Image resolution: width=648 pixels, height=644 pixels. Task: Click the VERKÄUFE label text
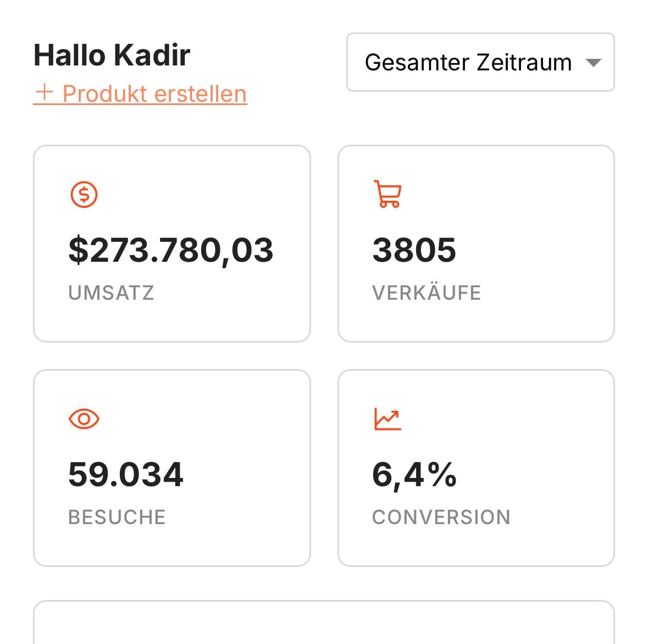click(427, 293)
